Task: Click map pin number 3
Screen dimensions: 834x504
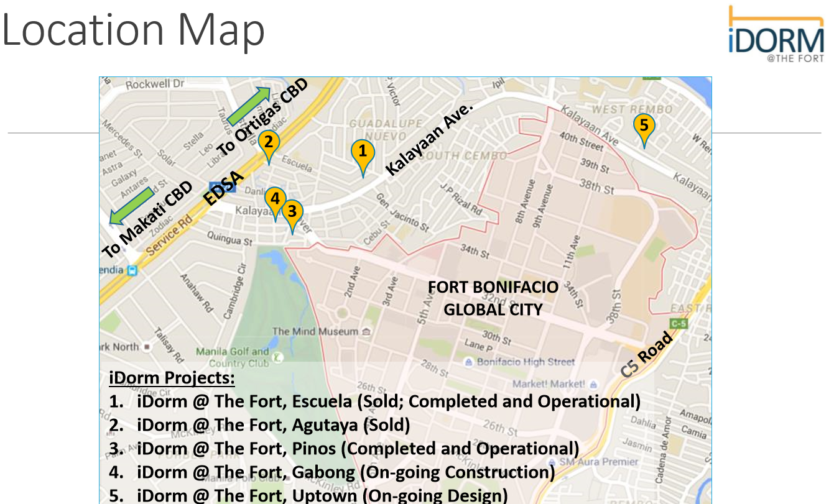Action: click(x=292, y=216)
